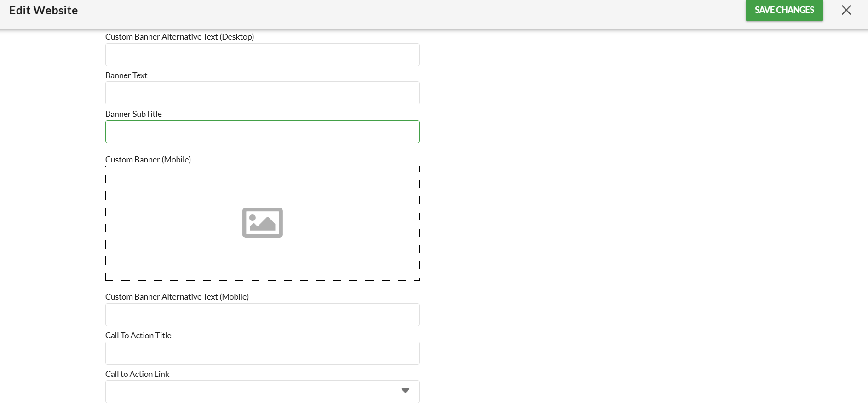Click the Banner SubTitle label
Viewport: 868px width, 411px height.
pyautogui.click(x=133, y=114)
